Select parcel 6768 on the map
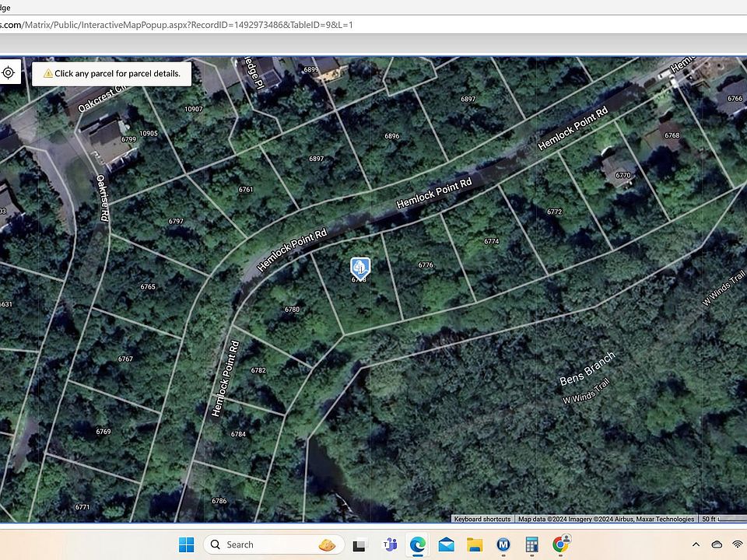The image size is (747, 560). (672, 135)
